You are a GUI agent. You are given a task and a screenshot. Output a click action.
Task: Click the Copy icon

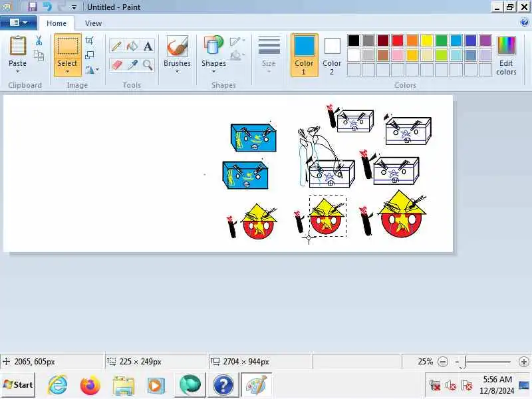click(39, 55)
